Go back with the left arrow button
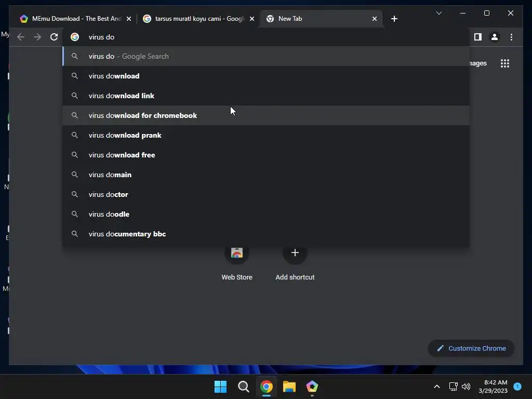532x399 pixels. point(21,37)
